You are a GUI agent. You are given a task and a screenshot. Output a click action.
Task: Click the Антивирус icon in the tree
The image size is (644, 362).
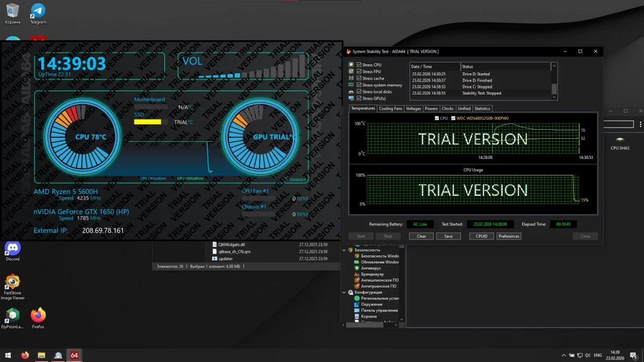(357, 268)
